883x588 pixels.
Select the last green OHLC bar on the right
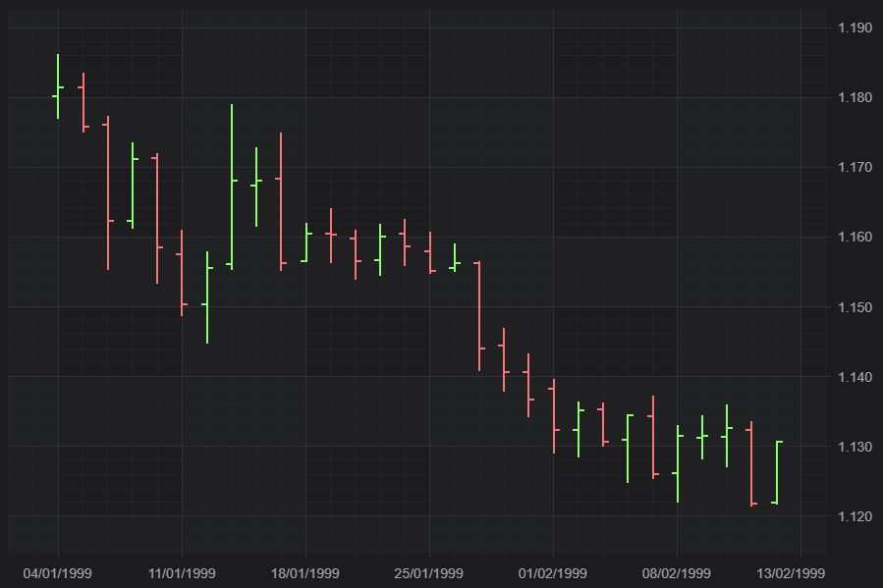(777, 472)
